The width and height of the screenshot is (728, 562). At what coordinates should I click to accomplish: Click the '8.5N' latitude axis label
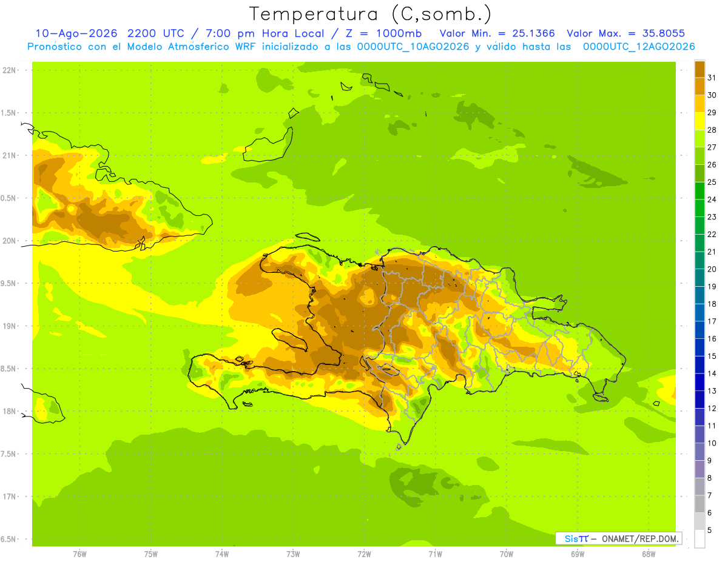pyautogui.click(x=8, y=369)
